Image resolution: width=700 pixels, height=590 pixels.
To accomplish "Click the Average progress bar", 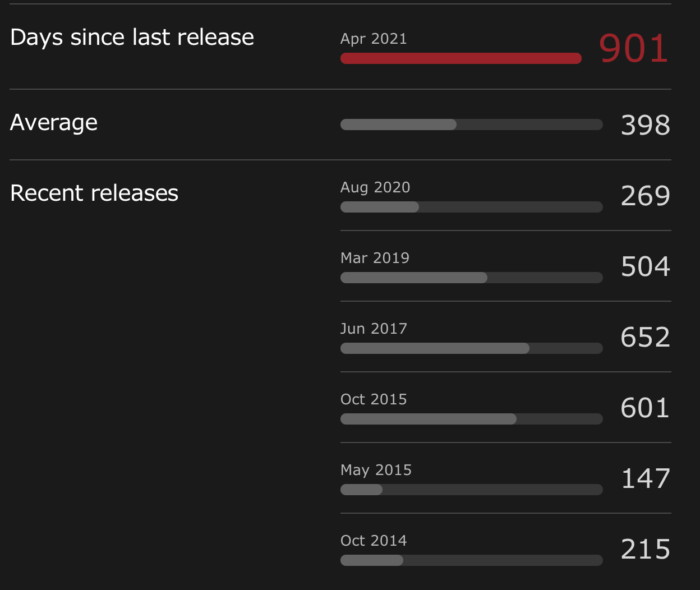I will pyautogui.click(x=472, y=125).
